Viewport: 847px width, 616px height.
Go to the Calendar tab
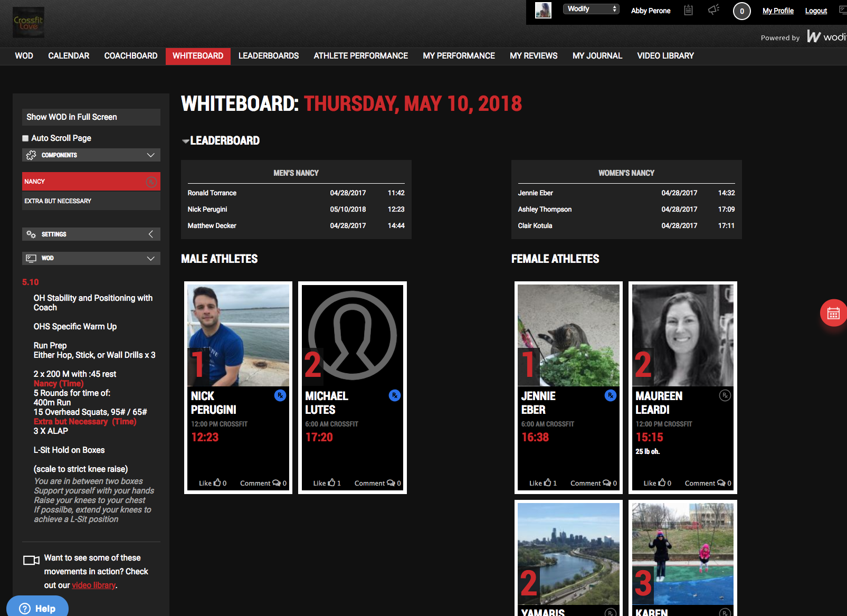coord(69,56)
